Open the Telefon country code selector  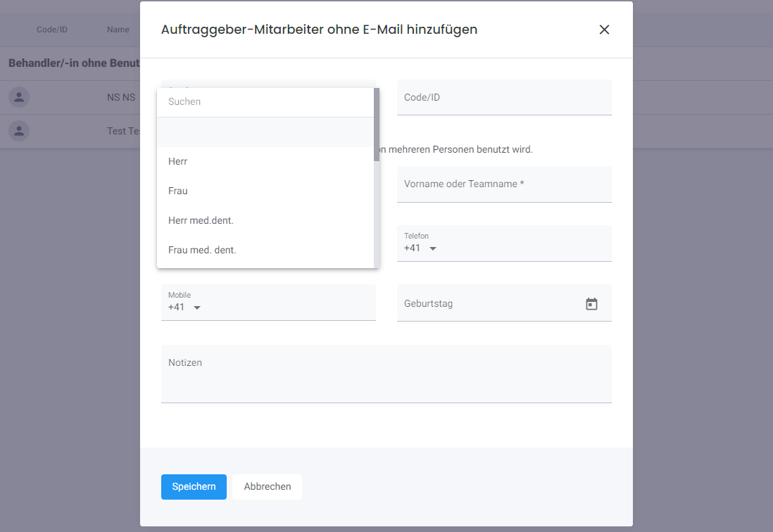432,248
